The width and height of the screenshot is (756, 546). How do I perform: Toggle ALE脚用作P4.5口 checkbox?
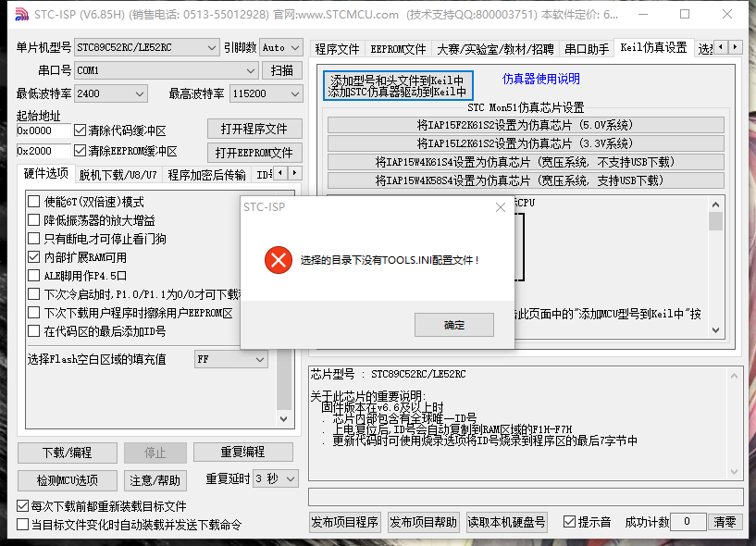click(33, 276)
